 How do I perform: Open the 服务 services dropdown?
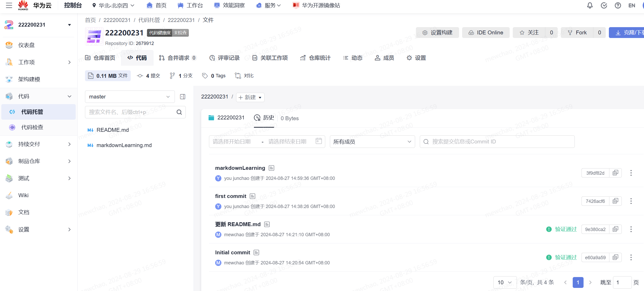pyautogui.click(x=268, y=5)
